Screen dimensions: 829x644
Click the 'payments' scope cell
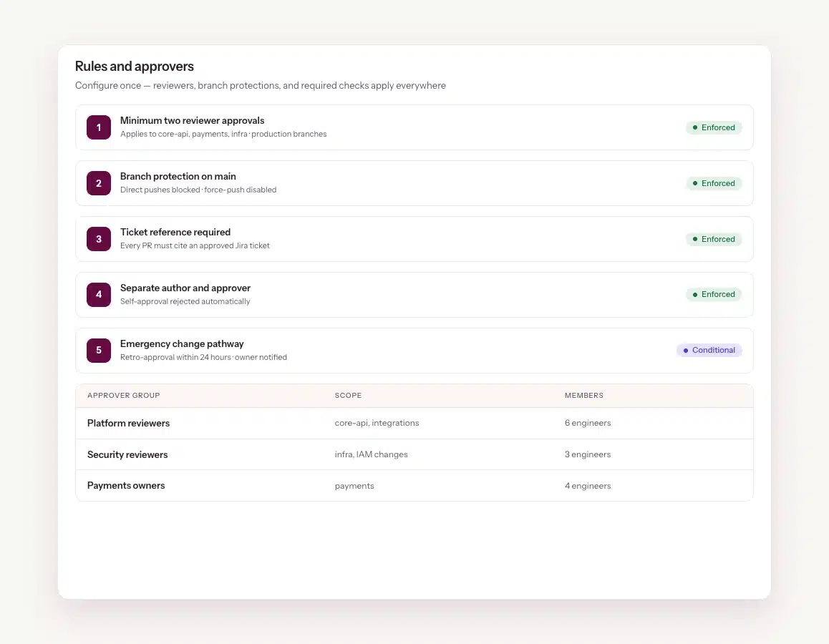[354, 486]
